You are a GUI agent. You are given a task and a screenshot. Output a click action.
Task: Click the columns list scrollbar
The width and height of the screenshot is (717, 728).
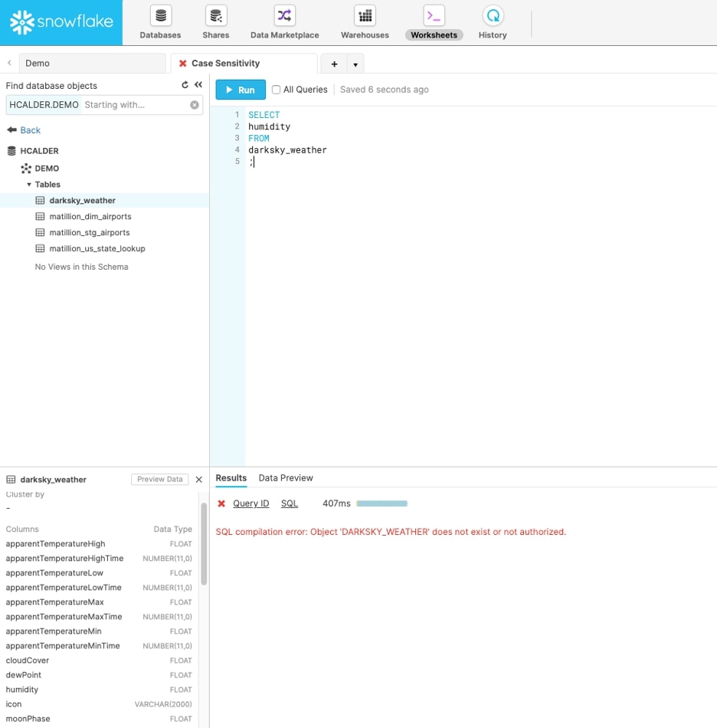click(204, 543)
